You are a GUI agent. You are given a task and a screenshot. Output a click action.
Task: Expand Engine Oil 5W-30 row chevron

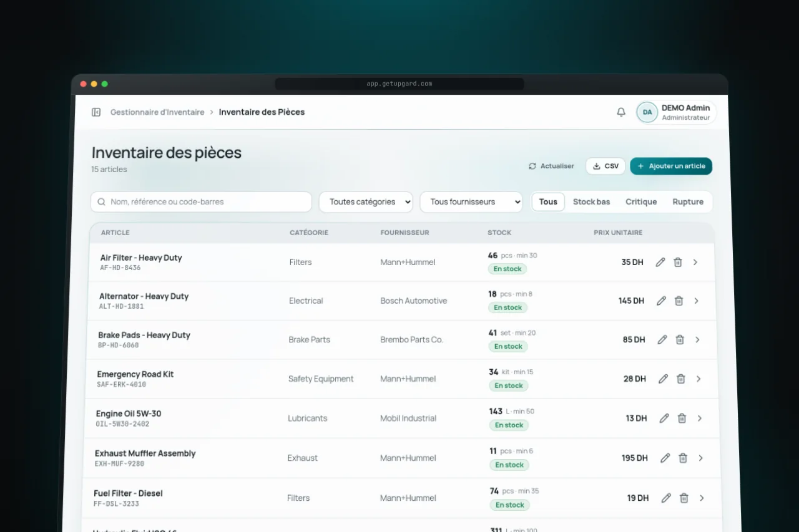(x=700, y=418)
